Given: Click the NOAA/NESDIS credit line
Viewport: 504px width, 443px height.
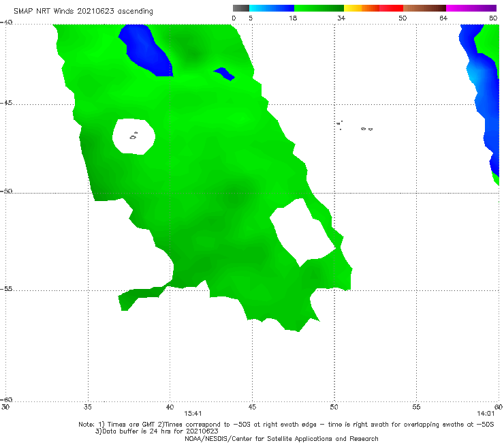Looking at the screenshot, I should click(x=281, y=438).
